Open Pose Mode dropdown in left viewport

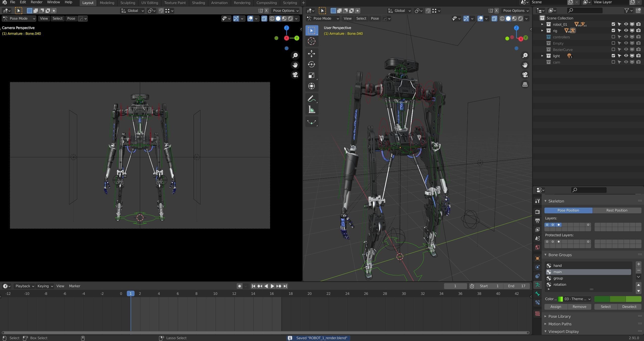click(x=19, y=18)
